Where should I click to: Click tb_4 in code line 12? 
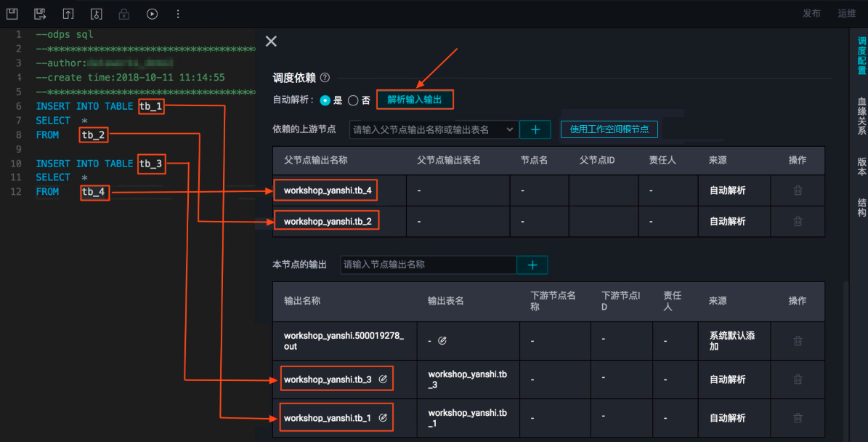pyautogui.click(x=93, y=192)
